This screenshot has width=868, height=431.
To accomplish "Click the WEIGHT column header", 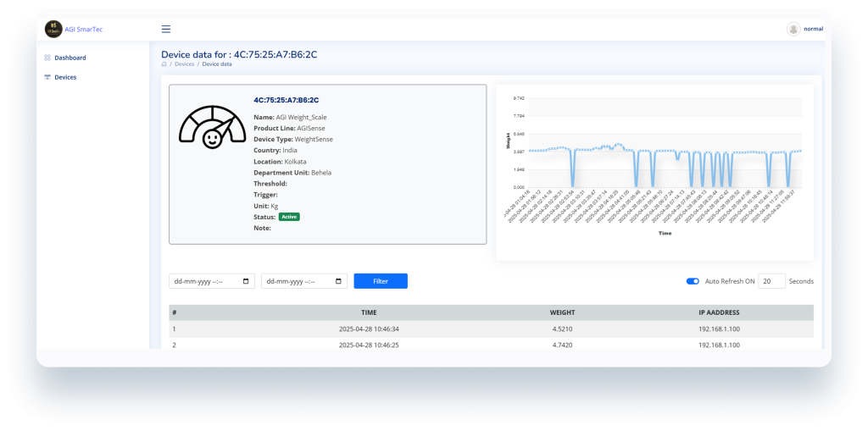I will click(562, 312).
